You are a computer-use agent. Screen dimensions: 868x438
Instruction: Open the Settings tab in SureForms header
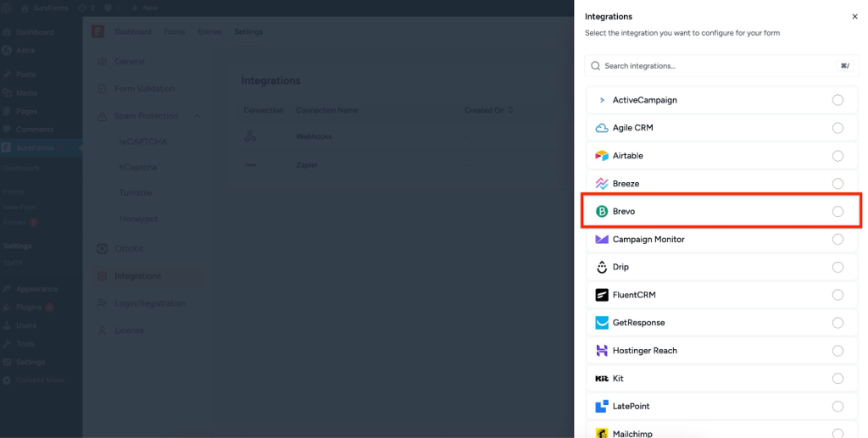tap(248, 32)
